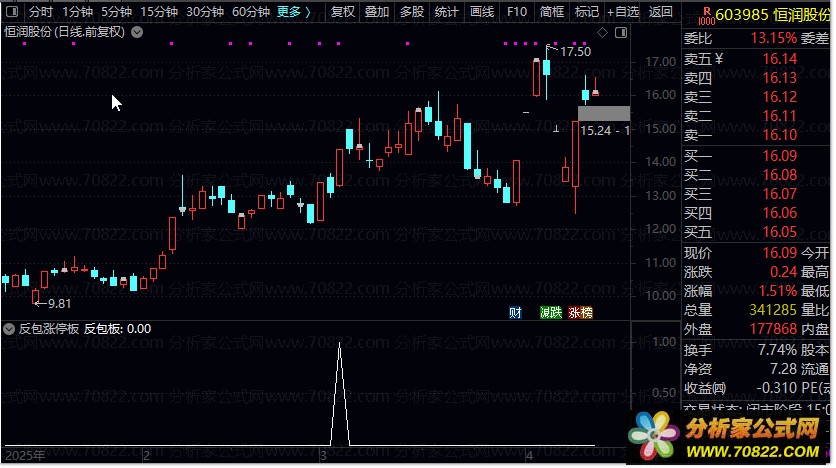
Task: Click the 卖五 price 16.14
Action: pos(779,59)
